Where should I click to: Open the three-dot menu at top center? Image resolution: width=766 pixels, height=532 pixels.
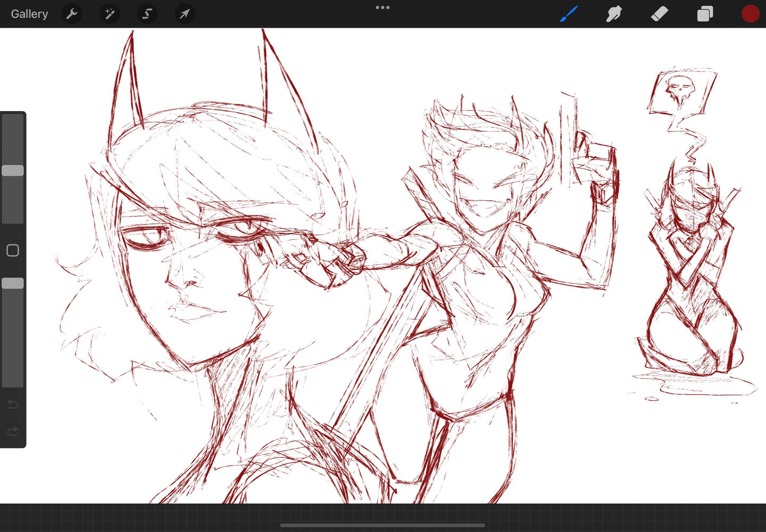(382, 7)
